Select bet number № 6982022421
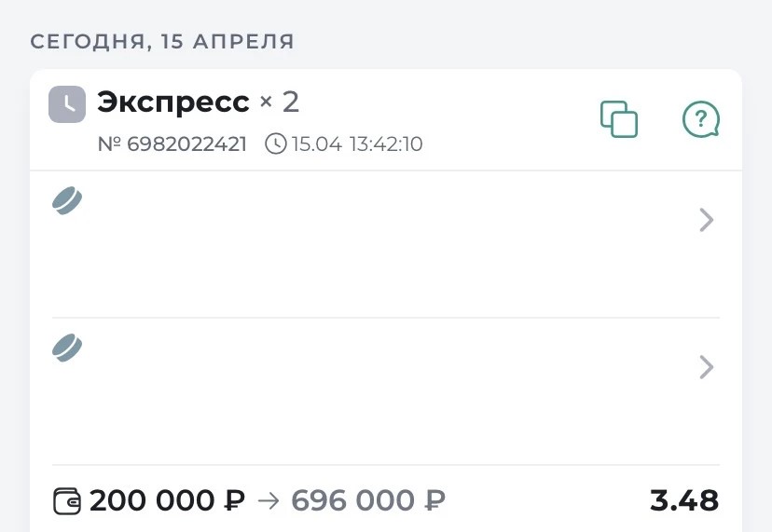This screenshot has width=772, height=532. [x=172, y=144]
